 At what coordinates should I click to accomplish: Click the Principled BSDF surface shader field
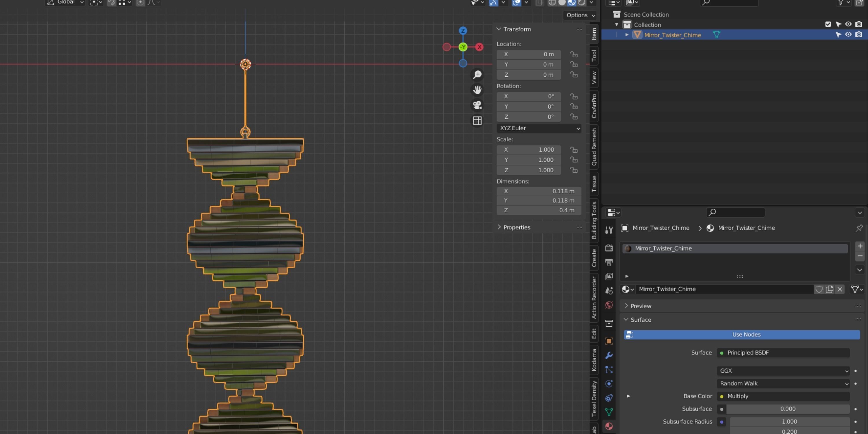point(783,353)
